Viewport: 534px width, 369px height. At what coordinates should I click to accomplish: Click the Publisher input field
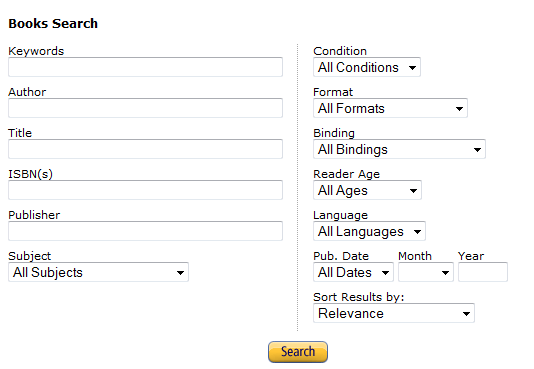point(145,231)
